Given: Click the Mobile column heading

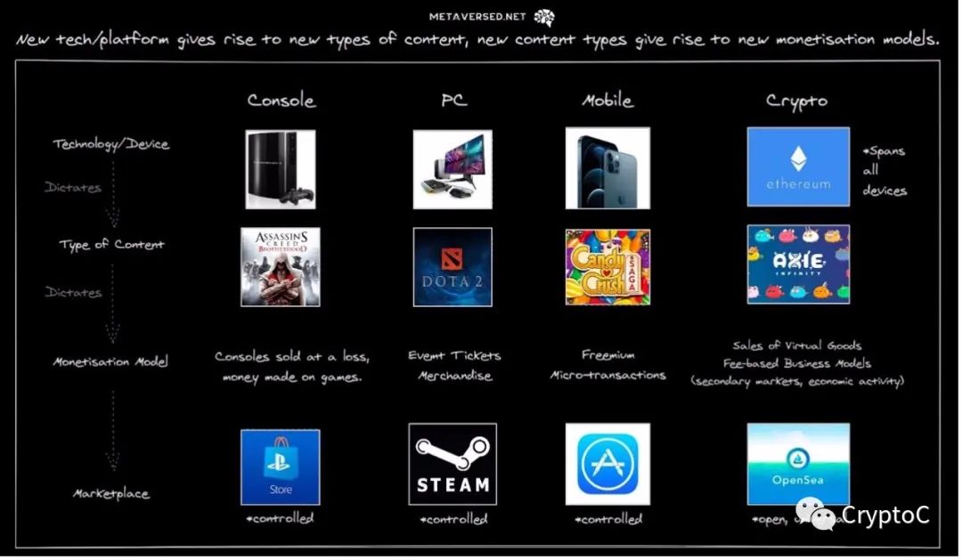Looking at the screenshot, I should pyautogui.click(x=607, y=101).
